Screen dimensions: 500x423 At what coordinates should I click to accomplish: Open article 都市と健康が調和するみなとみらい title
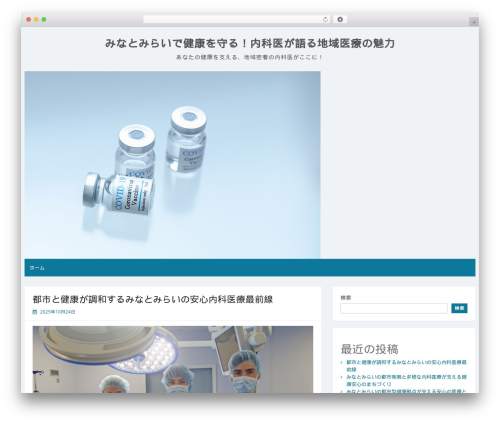coord(153,299)
